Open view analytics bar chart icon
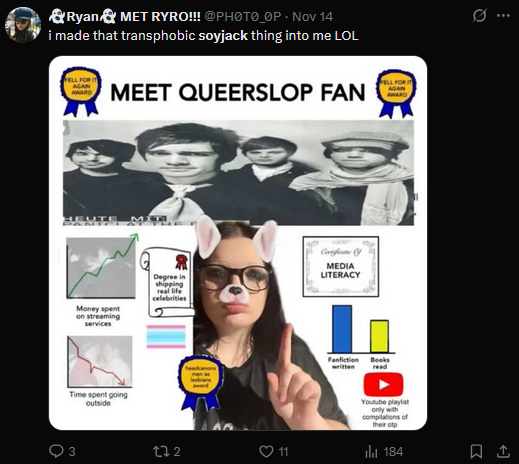The height and width of the screenshot is (464, 519). coord(371,452)
